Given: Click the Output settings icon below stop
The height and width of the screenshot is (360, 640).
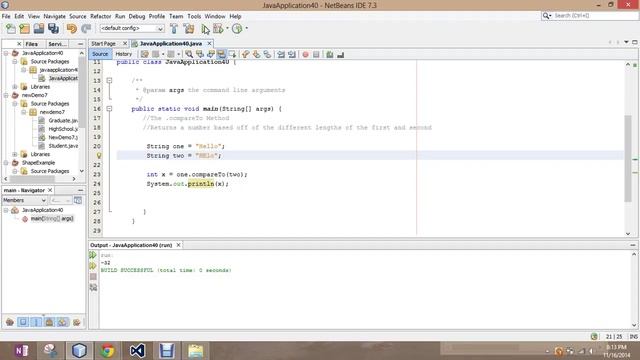Looking at the screenshot, I should [93, 287].
